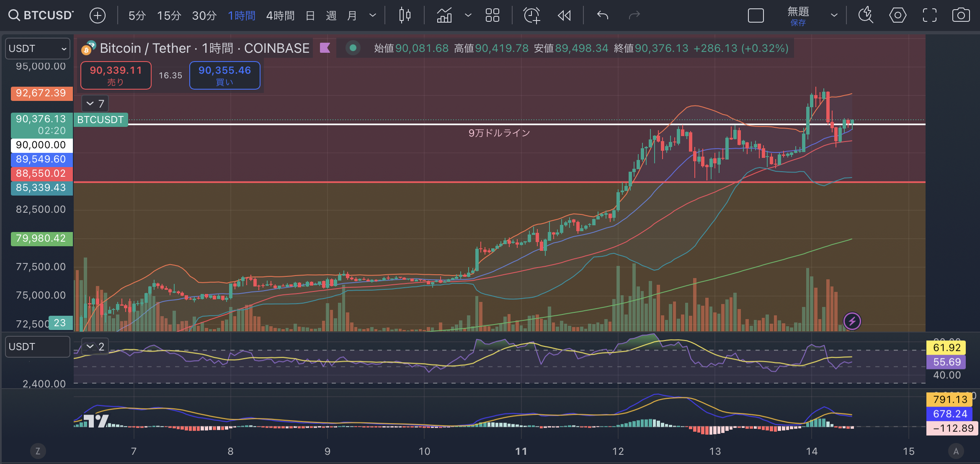
Task: Click the blue 89,549.60 price label
Action: pos(41,159)
